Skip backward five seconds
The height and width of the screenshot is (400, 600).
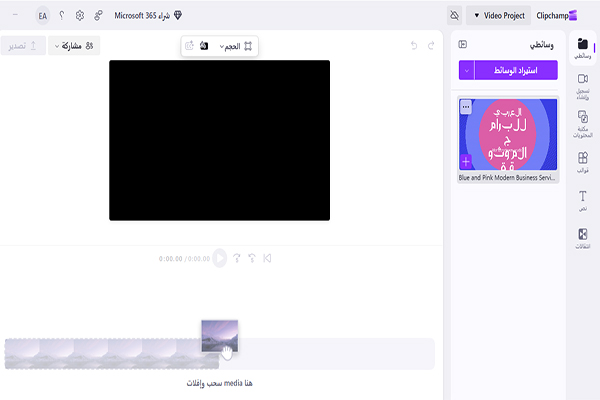(x=252, y=258)
